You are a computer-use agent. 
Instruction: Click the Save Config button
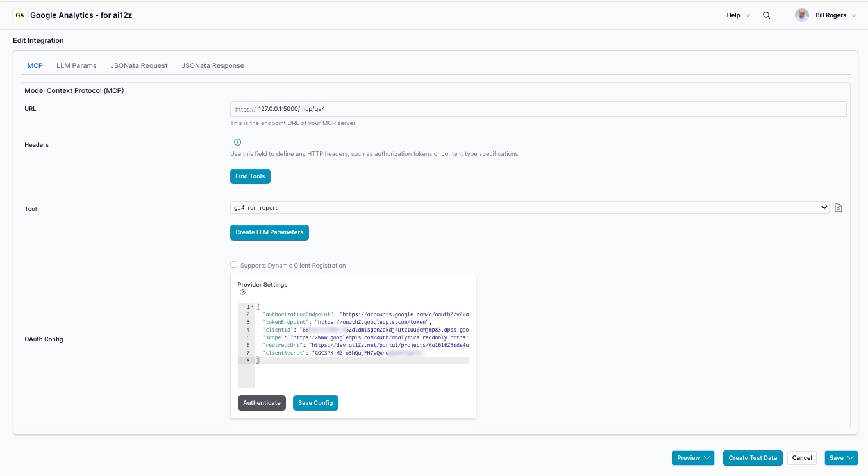(315, 403)
